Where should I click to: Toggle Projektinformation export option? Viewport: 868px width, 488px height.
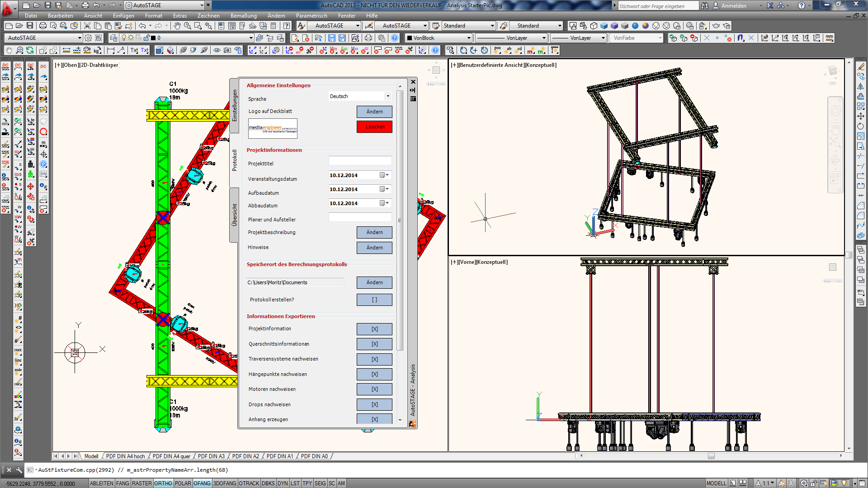point(374,329)
